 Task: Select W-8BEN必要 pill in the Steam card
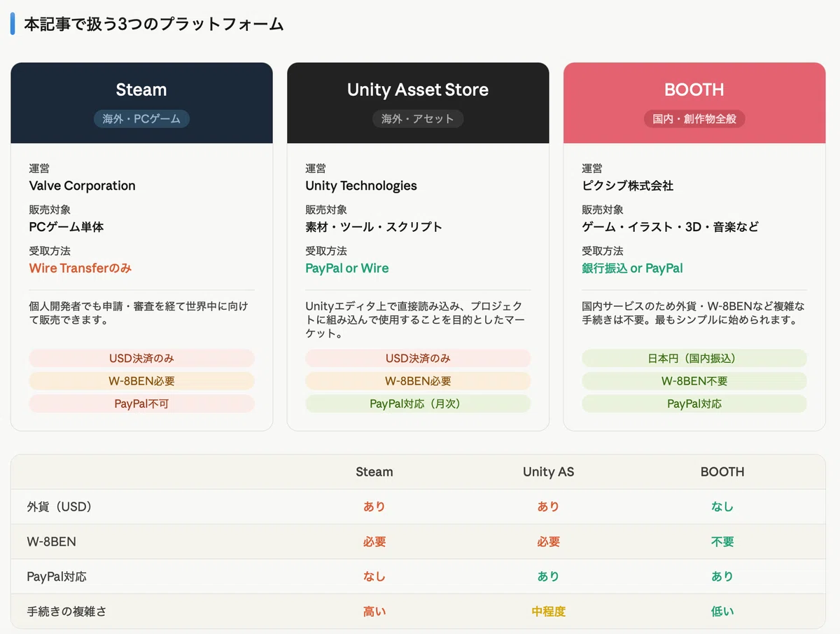[x=141, y=381]
